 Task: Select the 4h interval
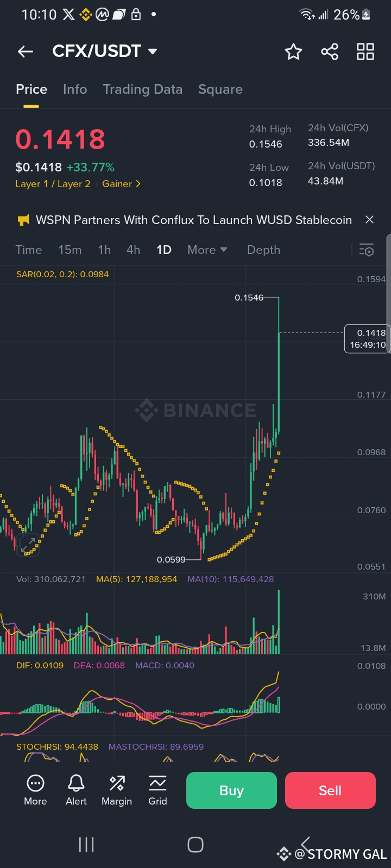click(x=133, y=250)
